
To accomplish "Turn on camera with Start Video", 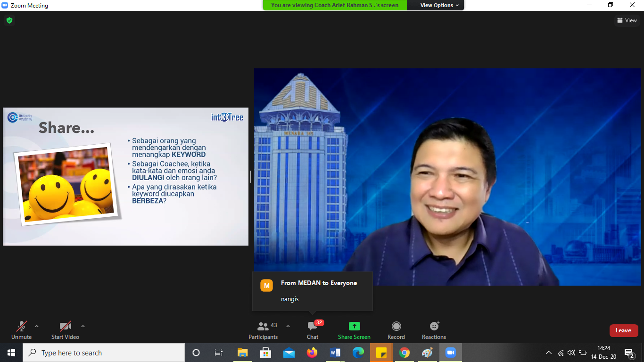I will (65, 330).
